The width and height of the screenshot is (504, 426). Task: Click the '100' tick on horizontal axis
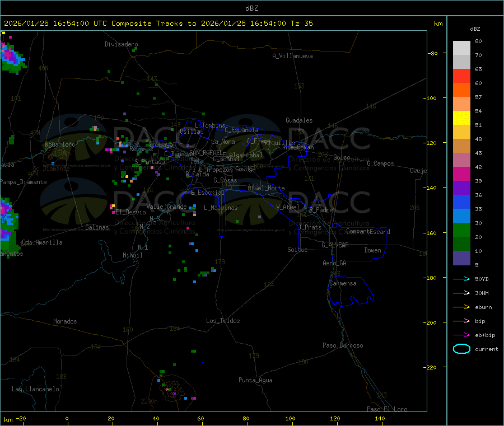tap(290, 418)
